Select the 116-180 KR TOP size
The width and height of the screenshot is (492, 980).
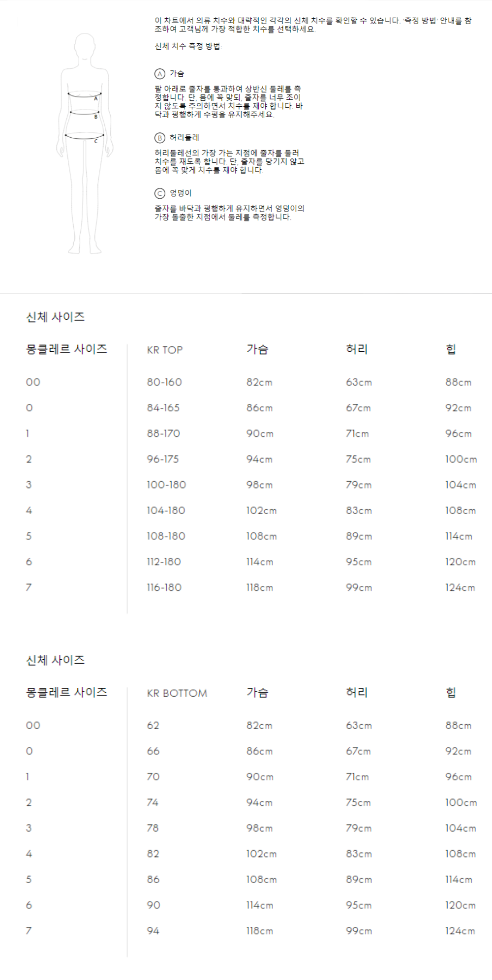tap(164, 587)
